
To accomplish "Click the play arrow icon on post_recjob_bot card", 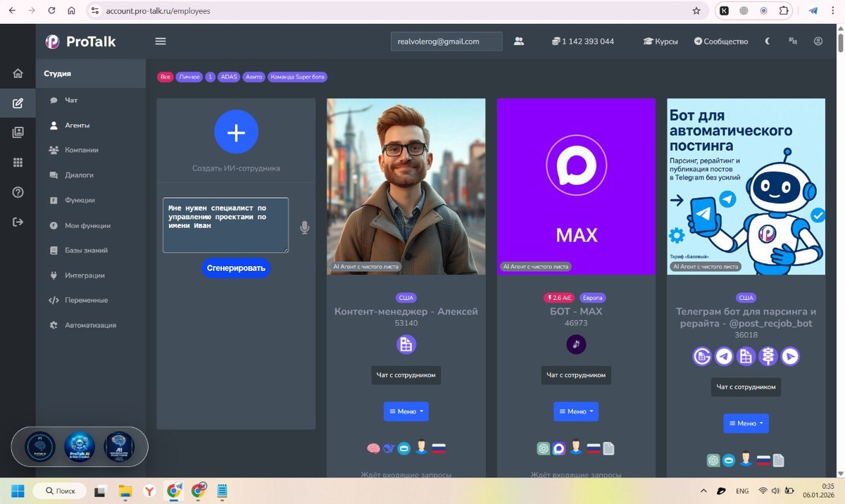I will (x=790, y=356).
